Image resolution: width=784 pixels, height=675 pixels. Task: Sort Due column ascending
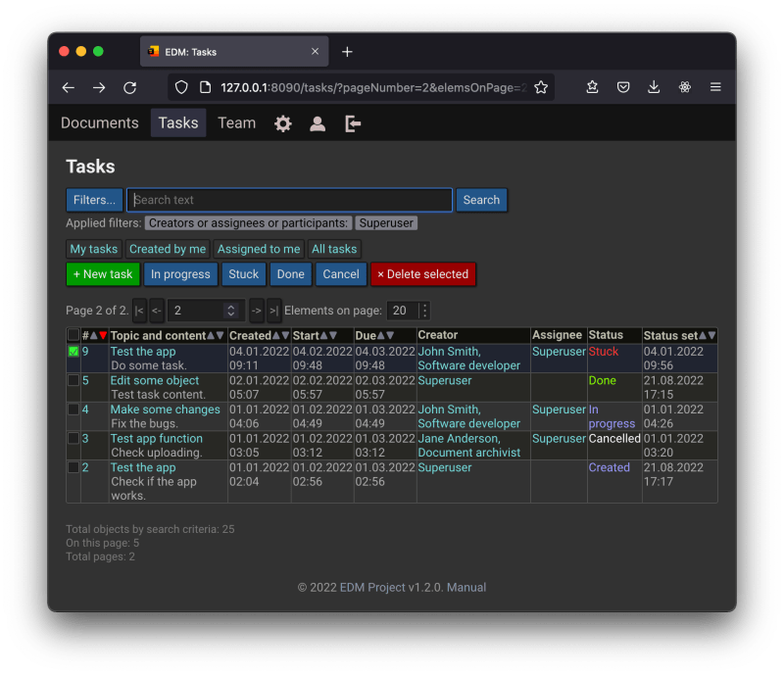click(381, 335)
